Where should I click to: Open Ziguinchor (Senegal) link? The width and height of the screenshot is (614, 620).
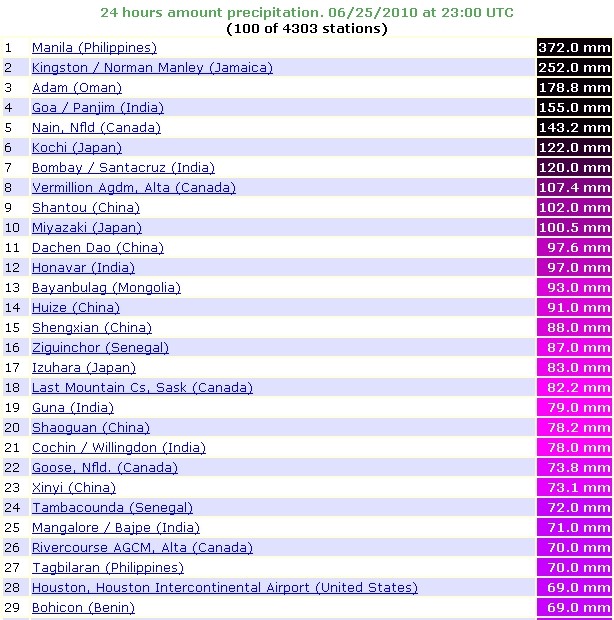(100, 348)
